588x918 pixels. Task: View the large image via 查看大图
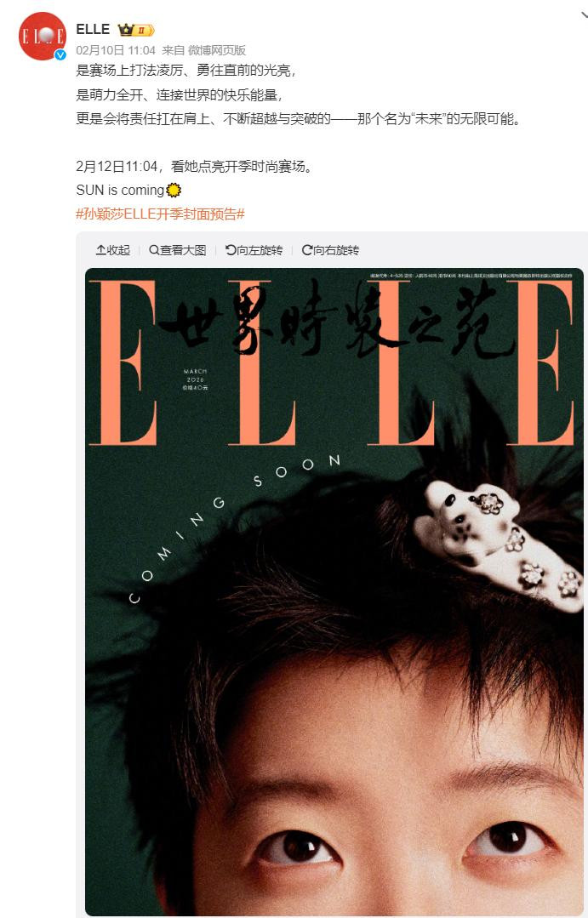[x=178, y=251]
